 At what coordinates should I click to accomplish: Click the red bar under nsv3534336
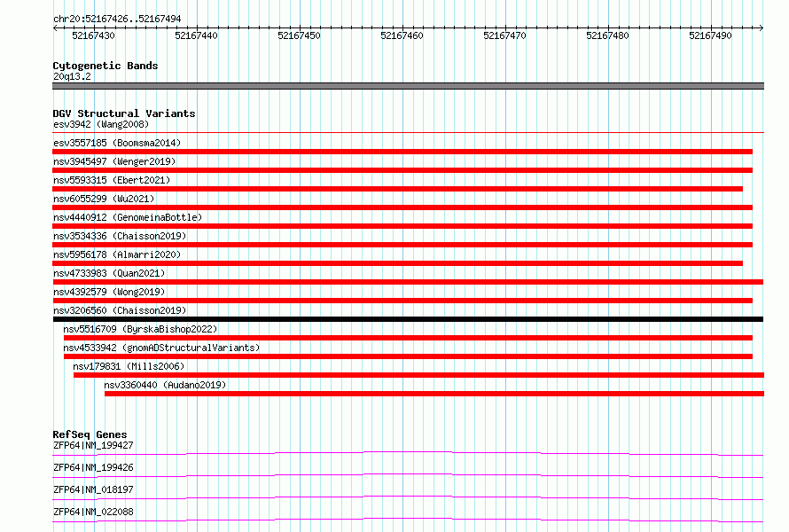[x=402, y=245]
